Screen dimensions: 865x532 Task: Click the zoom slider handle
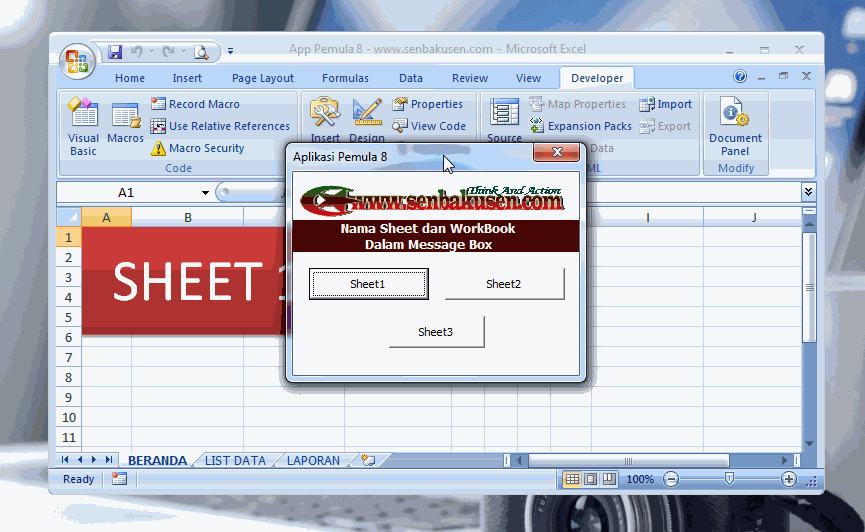point(729,479)
